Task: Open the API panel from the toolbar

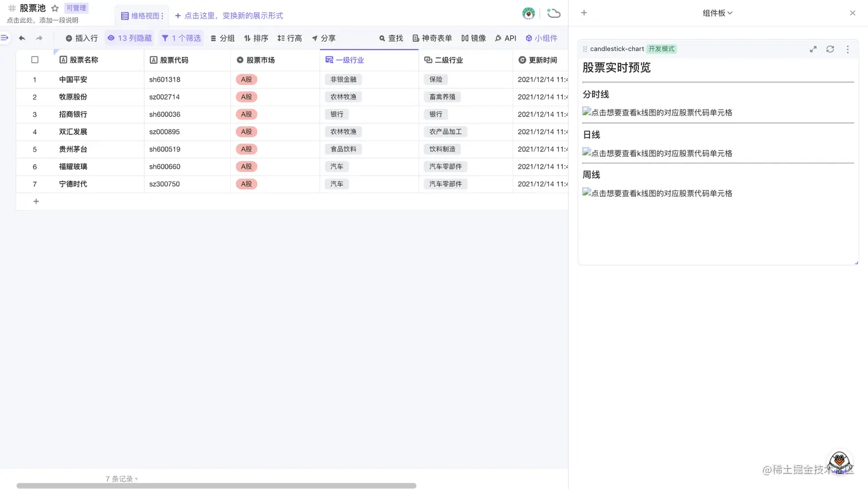Action: [x=505, y=38]
